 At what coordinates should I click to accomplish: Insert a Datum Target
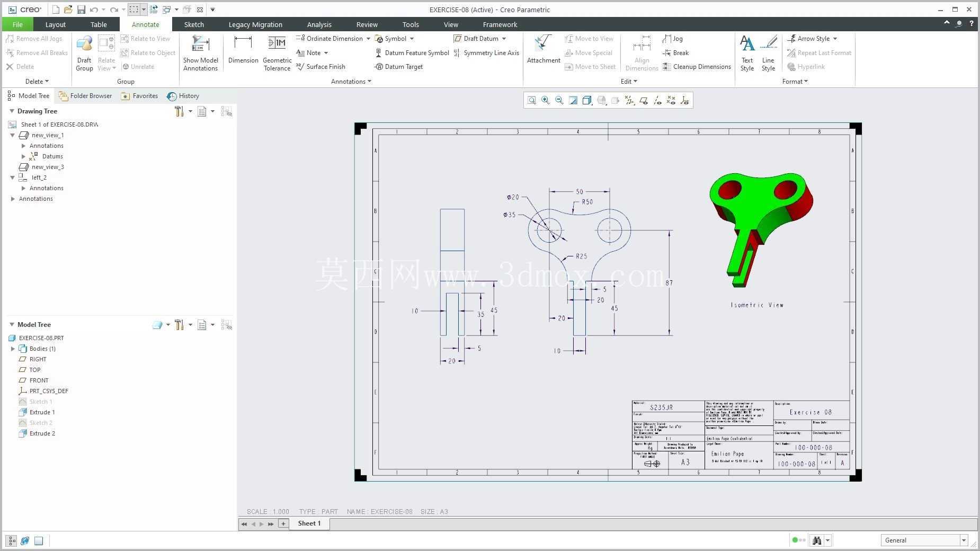399,67
